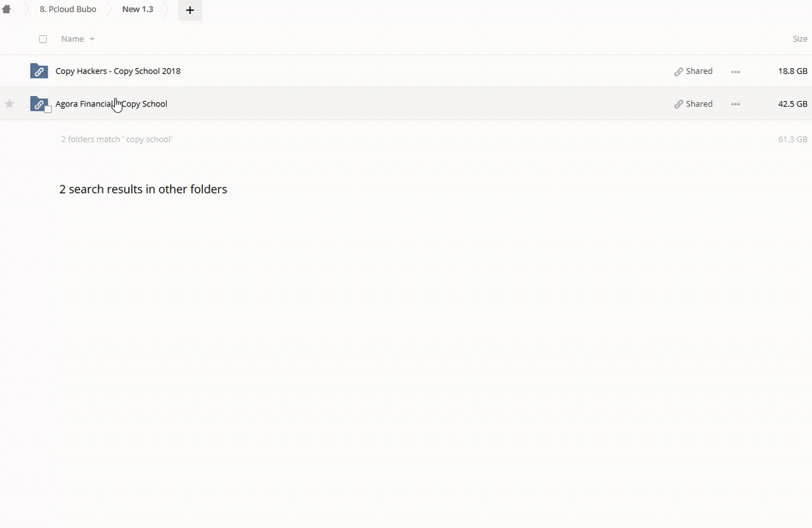Go to the home folder icon
This screenshot has height=528, width=812.
(7, 10)
